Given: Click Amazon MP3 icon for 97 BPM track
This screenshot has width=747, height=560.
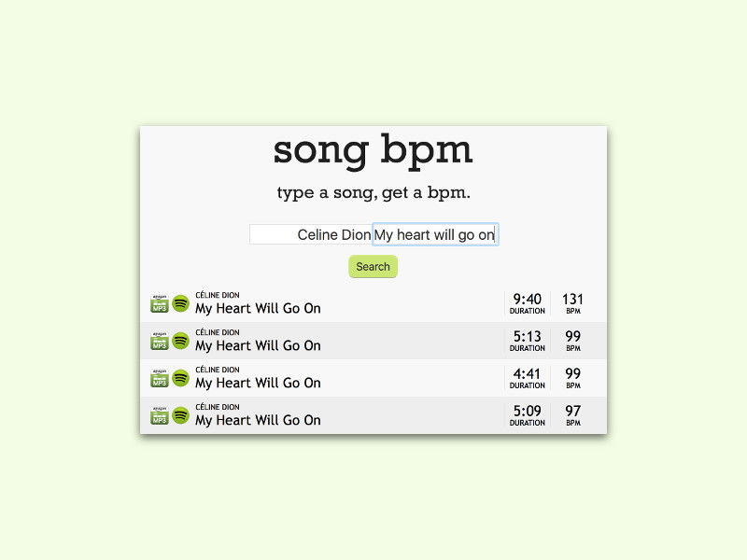Looking at the screenshot, I should coord(160,415).
